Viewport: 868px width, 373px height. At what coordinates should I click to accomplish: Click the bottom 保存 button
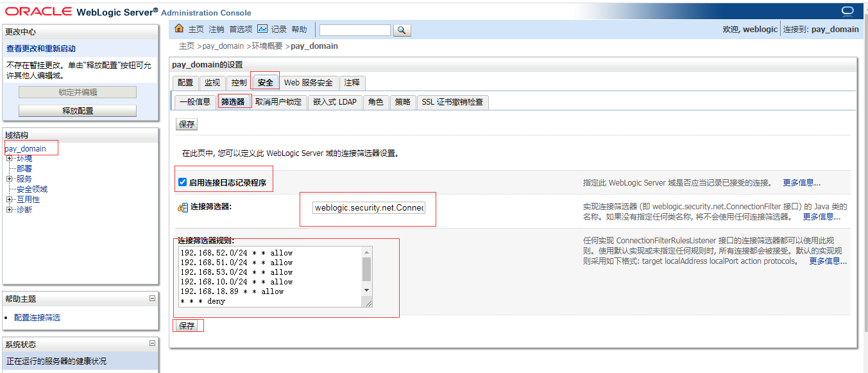pos(187,325)
